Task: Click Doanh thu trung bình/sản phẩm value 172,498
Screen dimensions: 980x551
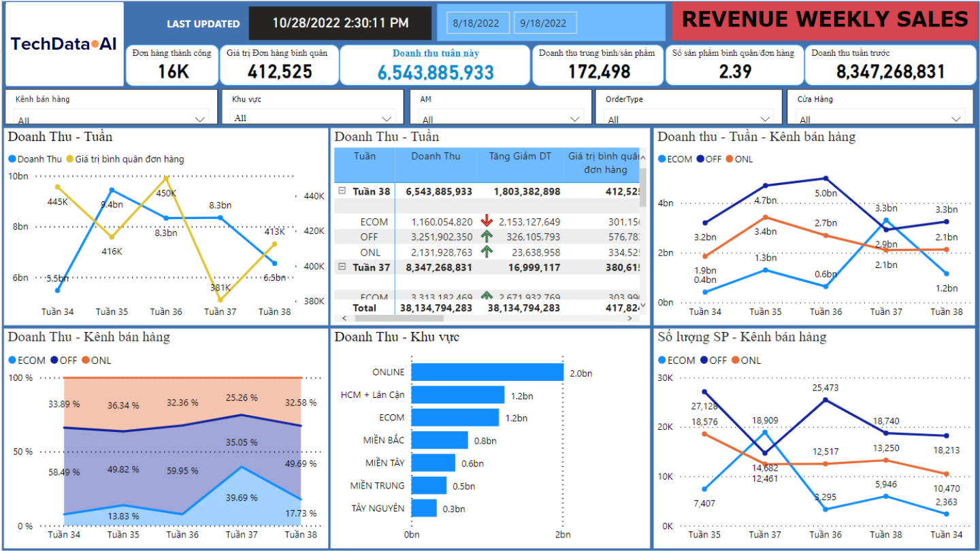Action: tap(599, 71)
